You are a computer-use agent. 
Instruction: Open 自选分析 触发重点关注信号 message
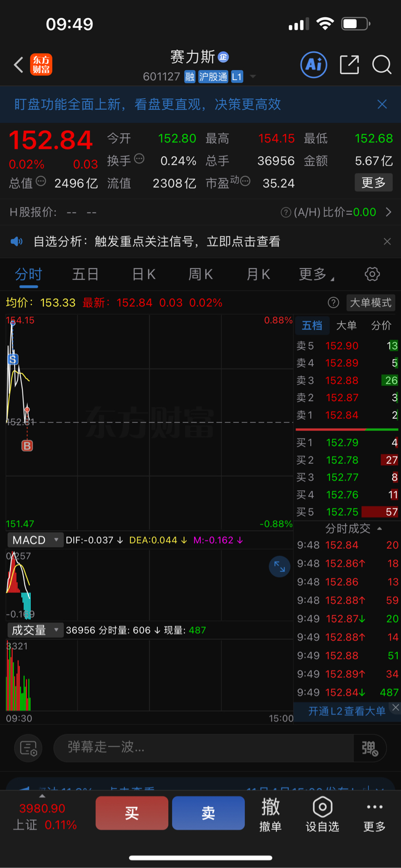(157, 241)
